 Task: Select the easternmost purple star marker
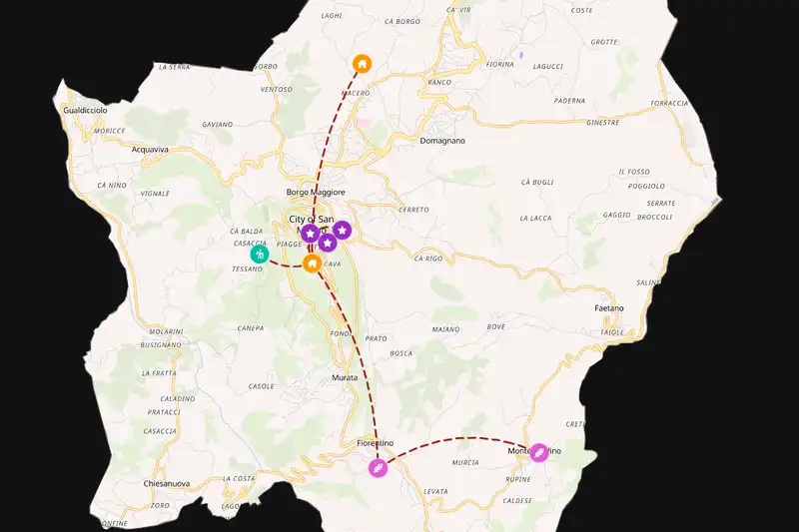click(343, 231)
